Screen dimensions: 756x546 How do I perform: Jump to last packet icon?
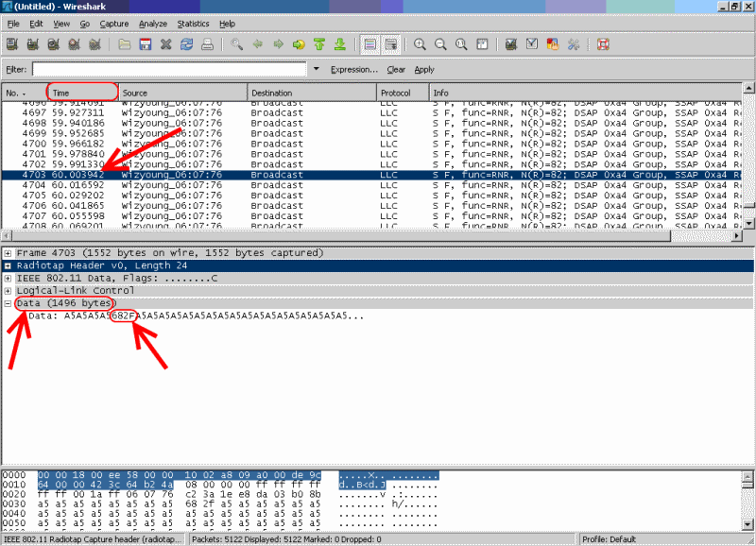(x=340, y=44)
